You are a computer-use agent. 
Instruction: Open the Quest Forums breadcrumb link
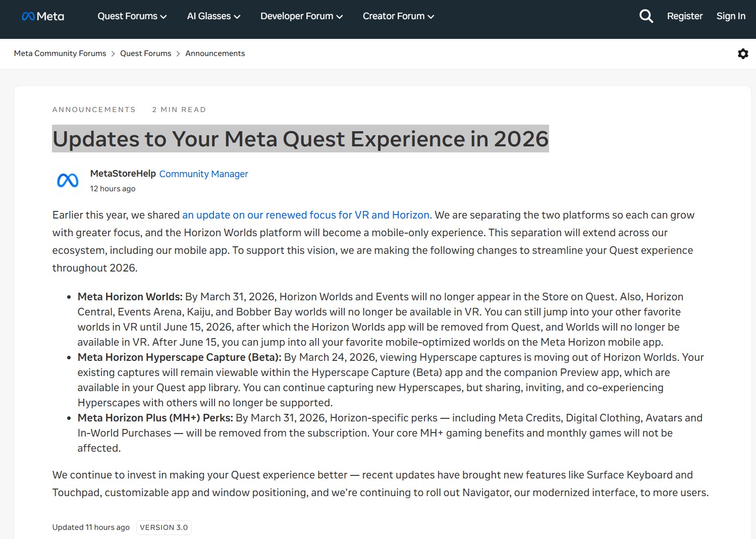tap(145, 53)
